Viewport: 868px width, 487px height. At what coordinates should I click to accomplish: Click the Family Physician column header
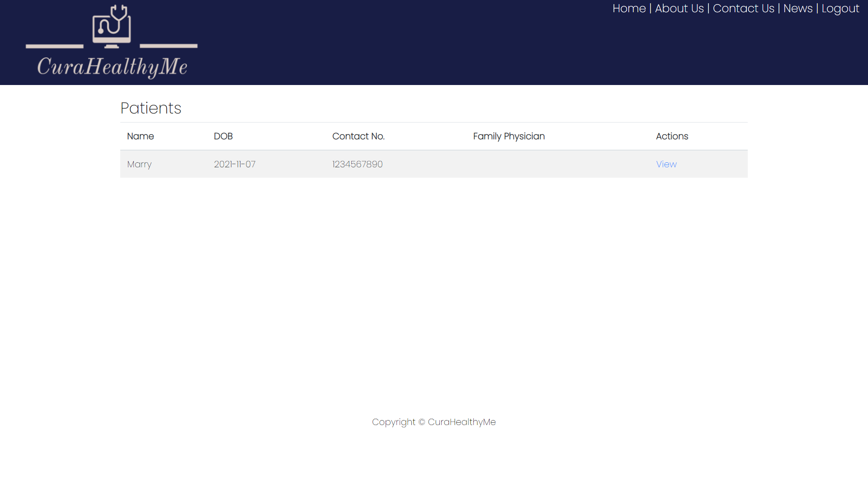click(509, 136)
